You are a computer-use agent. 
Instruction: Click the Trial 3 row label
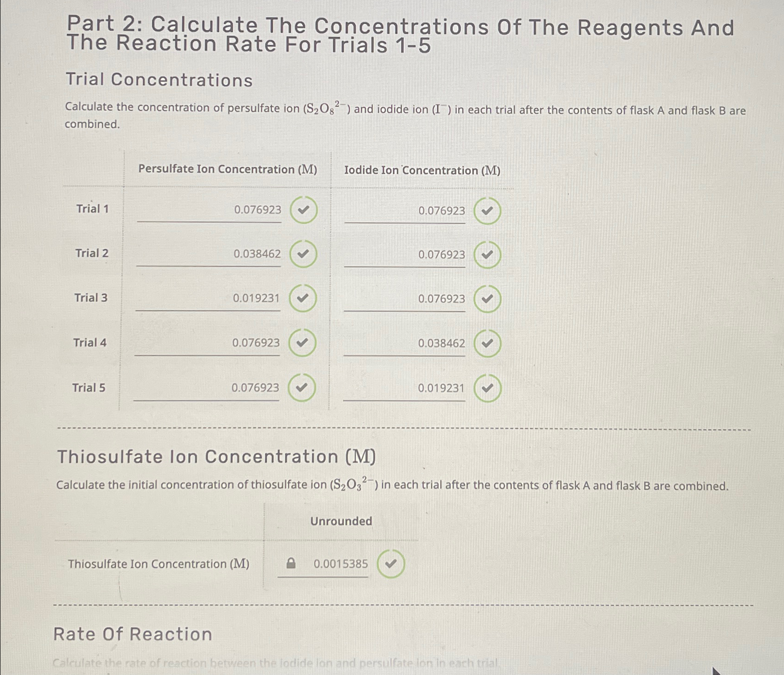pyautogui.click(x=90, y=298)
